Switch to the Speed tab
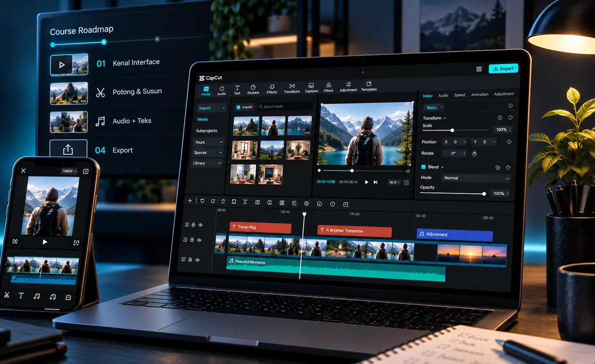595x364 pixels. tap(460, 95)
